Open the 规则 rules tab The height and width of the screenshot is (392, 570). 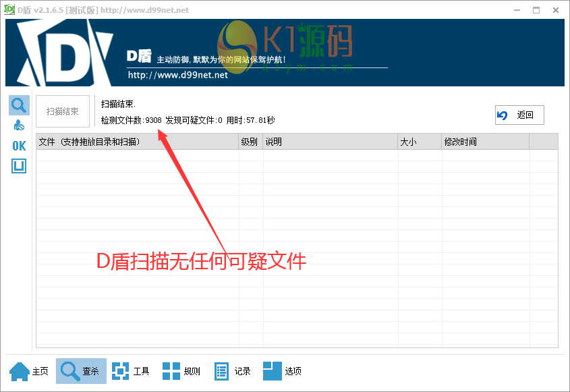coord(181,371)
